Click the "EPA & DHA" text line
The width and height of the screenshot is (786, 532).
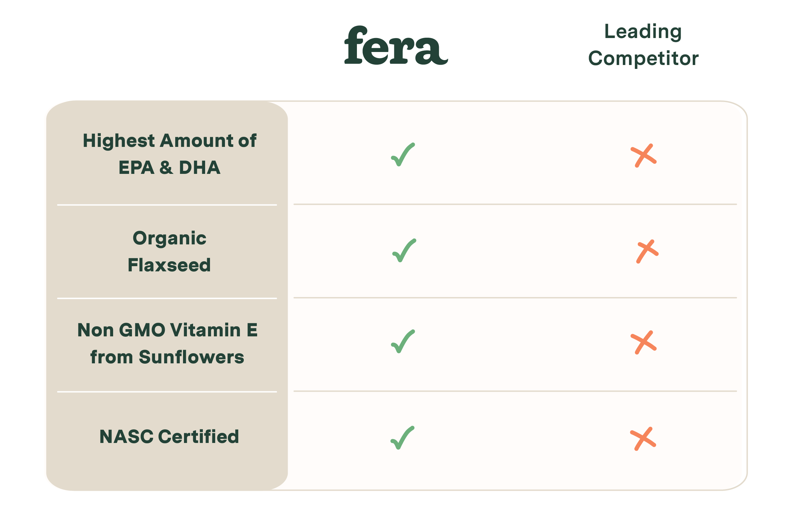point(169,168)
